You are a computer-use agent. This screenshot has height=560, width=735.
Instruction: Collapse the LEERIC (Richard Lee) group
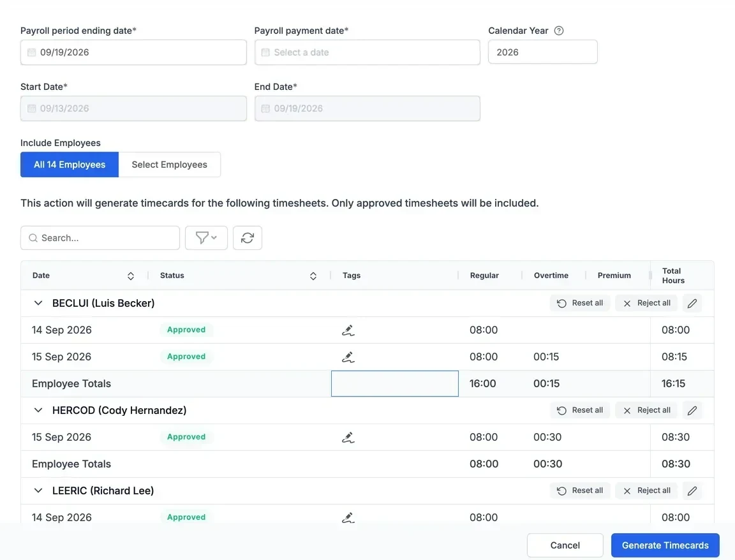click(x=38, y=490)
